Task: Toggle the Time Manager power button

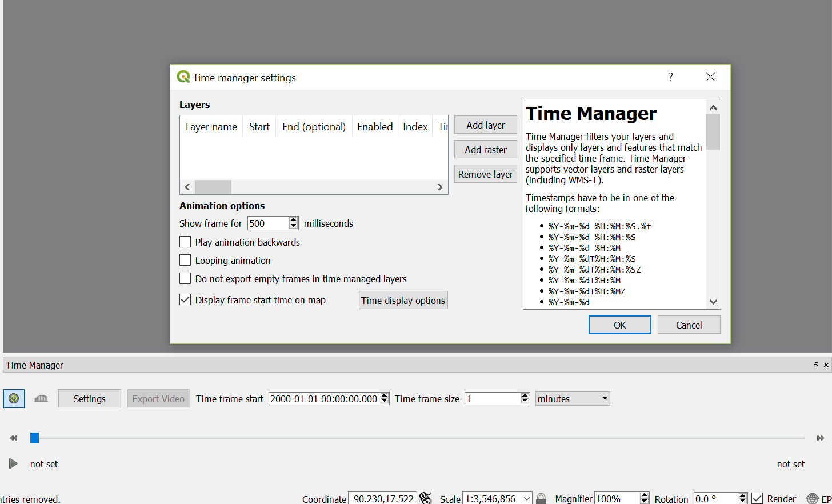Action: 14,398
